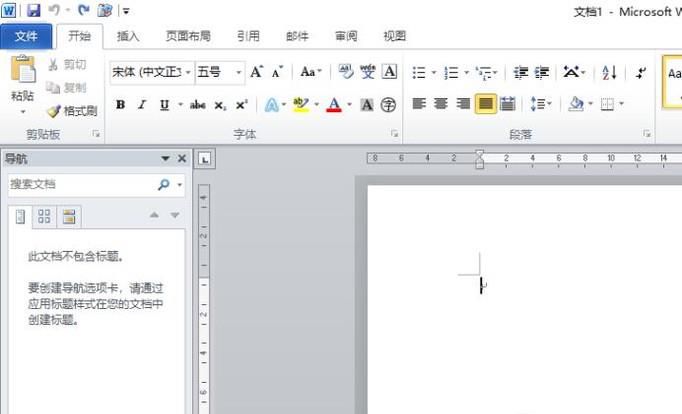682x414 pixels.
Task: Toggle Bold formatting
Action: coord(120,105)
